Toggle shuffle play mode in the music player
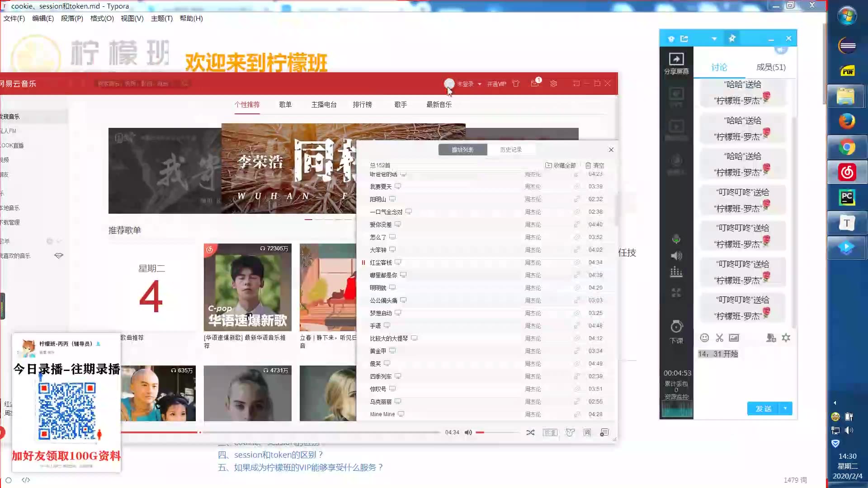Viewport: 868px width, 488px height. coord(530,432)
